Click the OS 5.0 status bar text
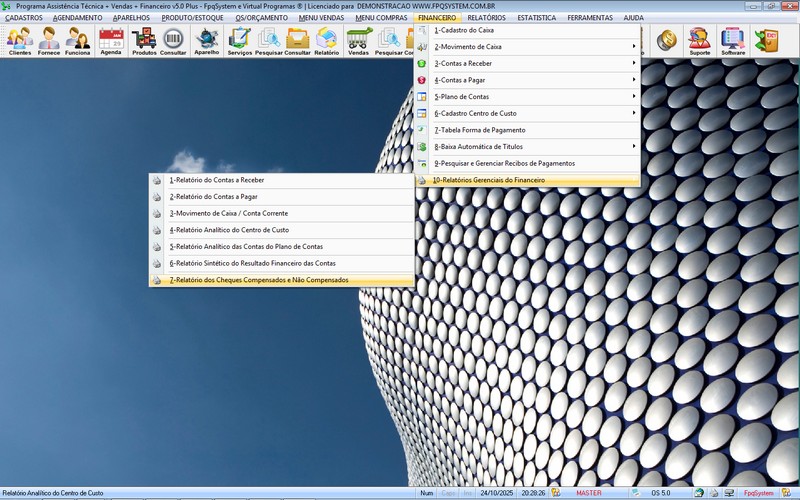 tap(661, 493)
